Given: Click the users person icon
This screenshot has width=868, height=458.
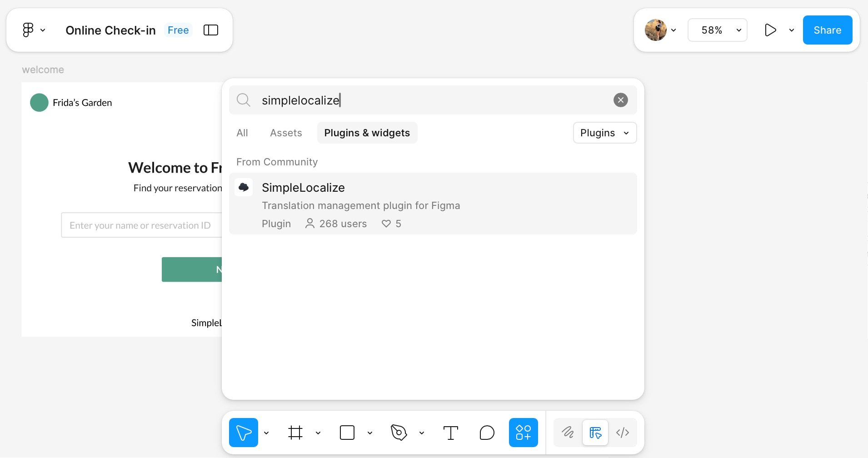Looking at the screenshot, I should point(309,223).
